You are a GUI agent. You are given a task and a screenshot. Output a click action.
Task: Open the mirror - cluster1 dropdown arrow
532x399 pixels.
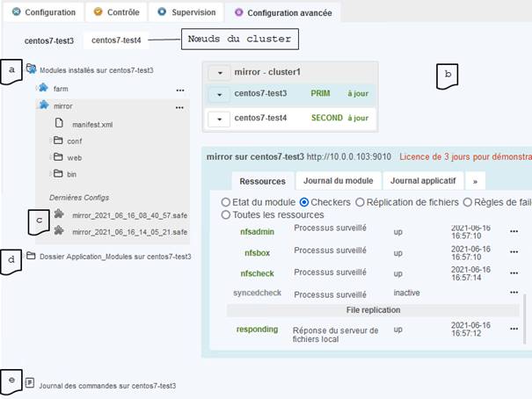point(219,72)
